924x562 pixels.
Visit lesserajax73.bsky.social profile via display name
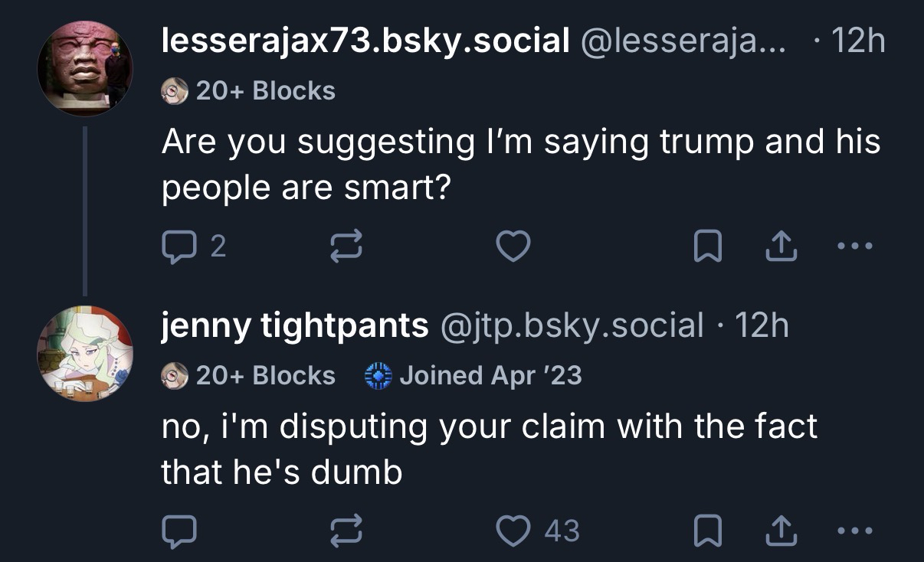(x=365, y=40)
